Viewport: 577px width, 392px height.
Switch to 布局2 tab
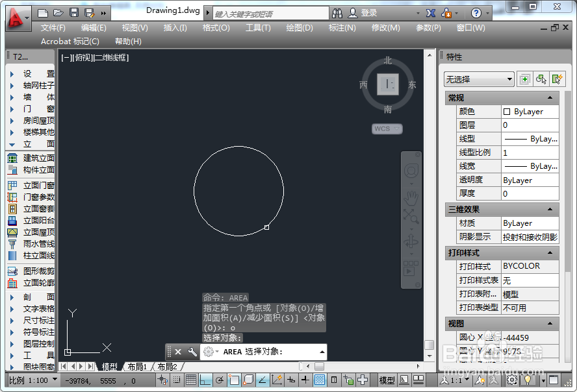pos(168,367)
